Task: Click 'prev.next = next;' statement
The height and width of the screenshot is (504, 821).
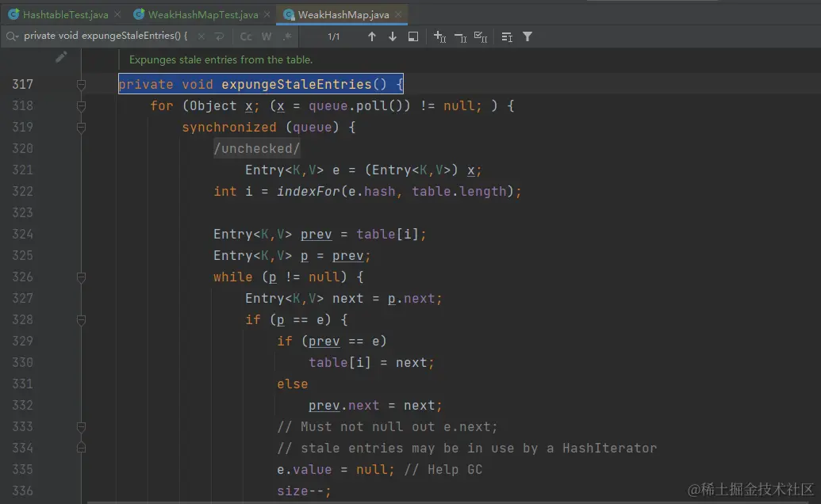Action: (x=375, y=405)
